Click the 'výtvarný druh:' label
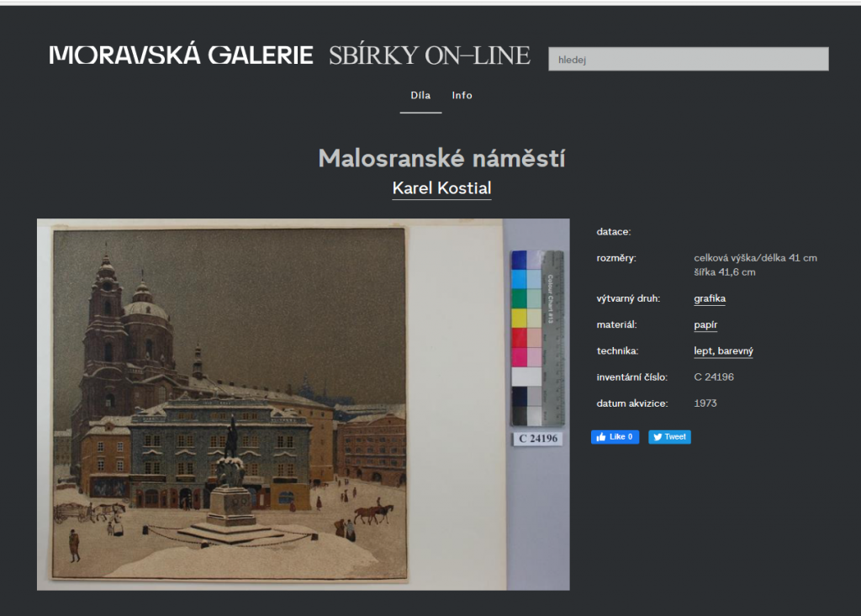This screenshot has width=861, height=616. [x=628, y=298]
